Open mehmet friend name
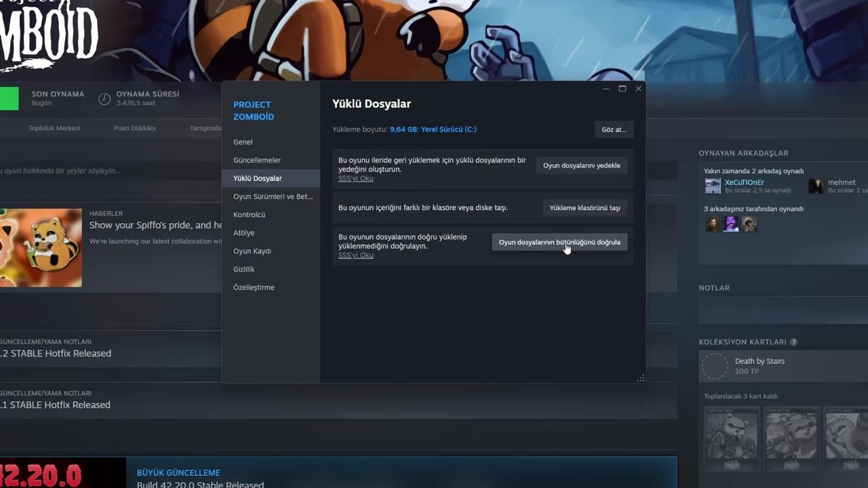Image resolution: width=868 pixels, height=488 pixels. 842,182
